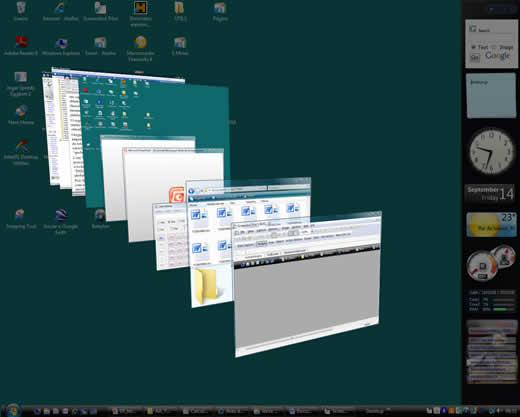Open the Recycle Bin desktop icon

tap(21, 11)
